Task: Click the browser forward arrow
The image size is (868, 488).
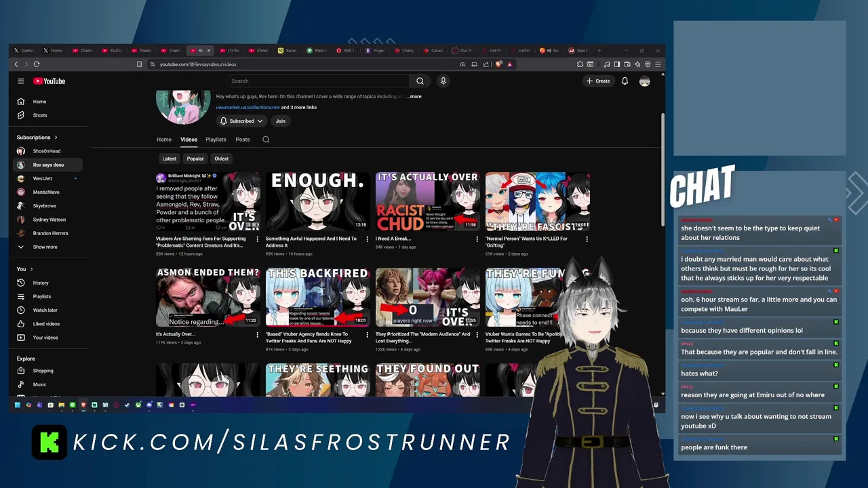Action: [26, 64]
